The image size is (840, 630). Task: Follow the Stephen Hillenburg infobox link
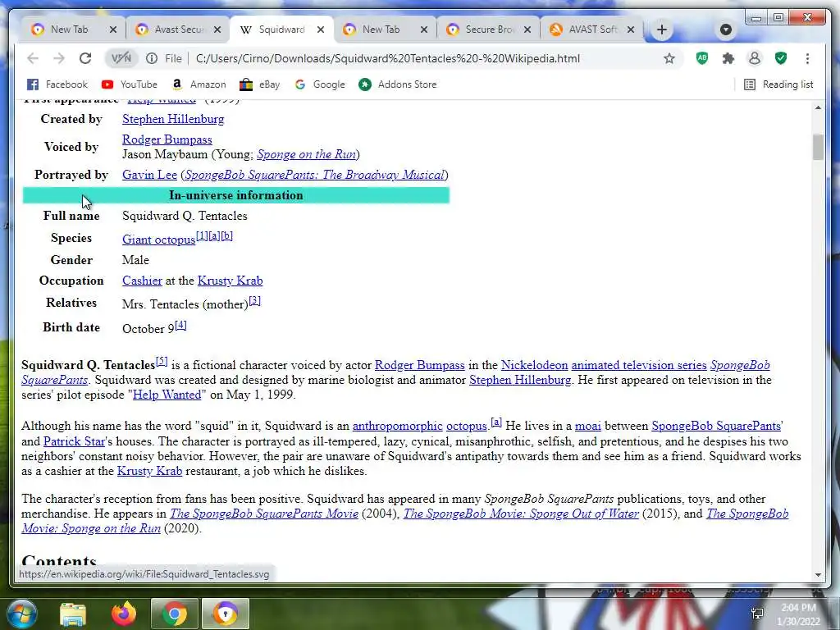pyautogui.click(x=173, y=119)
